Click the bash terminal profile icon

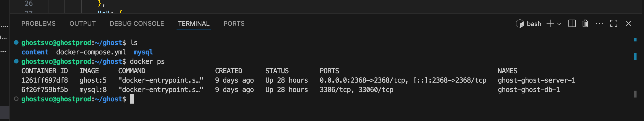pyautogui.click(x=520, y=24)
